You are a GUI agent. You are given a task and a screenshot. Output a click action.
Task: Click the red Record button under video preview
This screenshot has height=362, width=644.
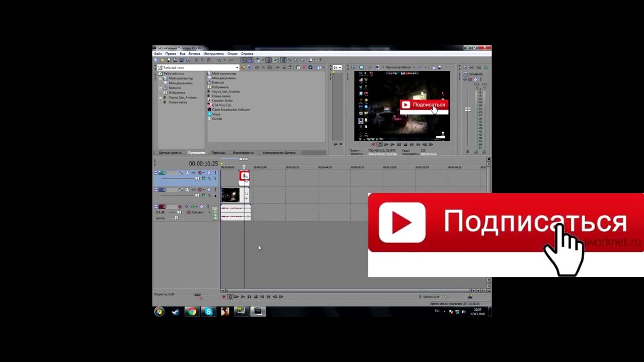373,144
